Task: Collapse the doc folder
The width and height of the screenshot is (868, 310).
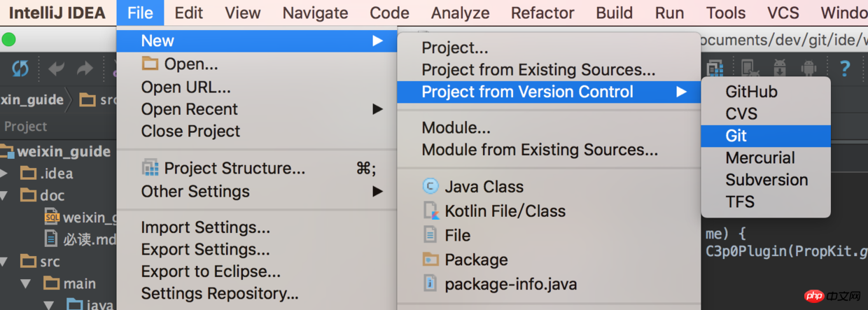Action: coord(5,195)
